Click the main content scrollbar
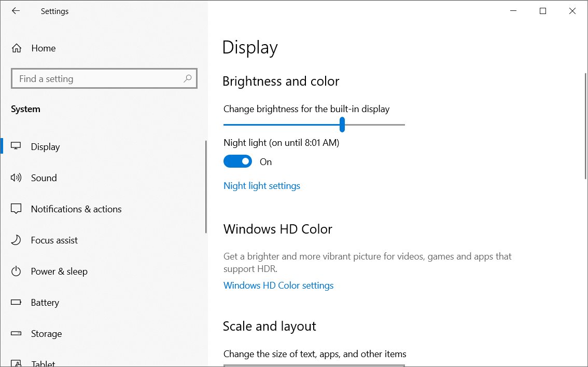This screenshot has height=367, width=588. coord(586,126)
